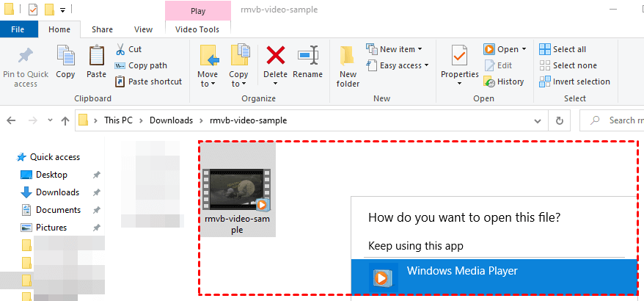Viewport: 644px width, 301px height.
Task: Go forward with the right arrow
Action: pyautogui.click(x=32, y=120)
